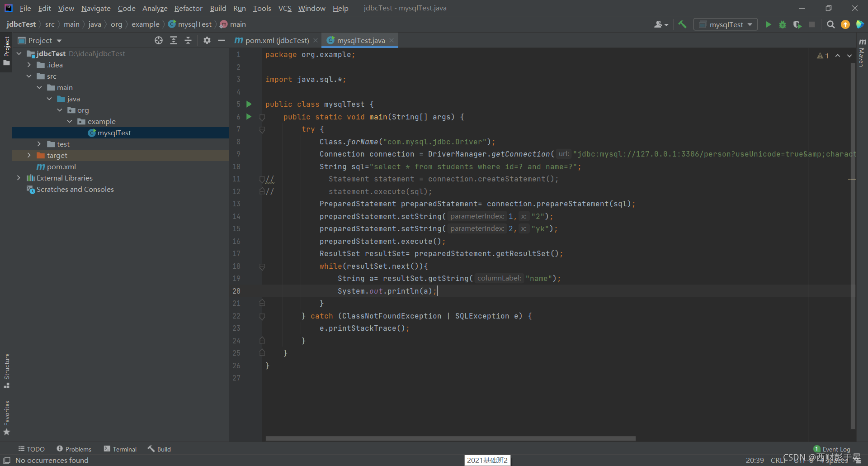Collapse the java folder
The image size is (868, 466).
coord(49,99)
